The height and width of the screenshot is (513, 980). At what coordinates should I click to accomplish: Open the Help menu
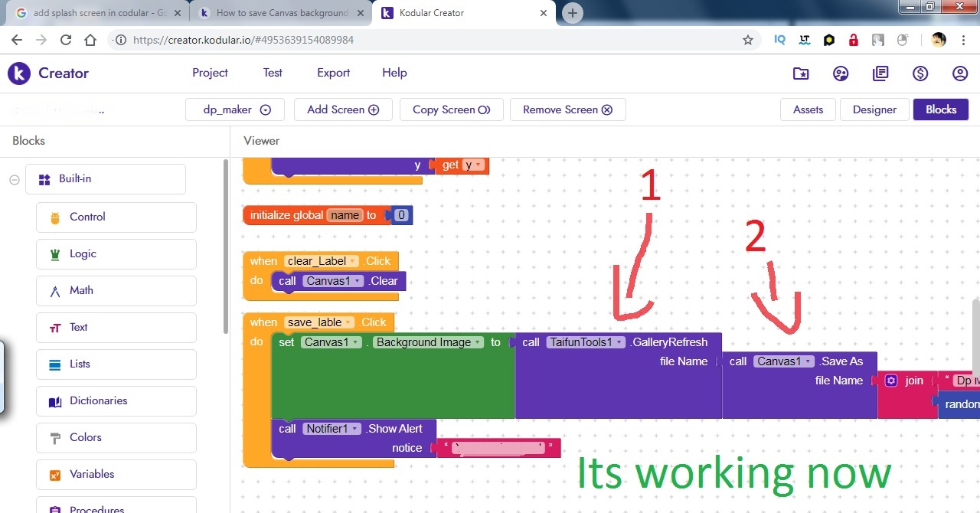tap(394, 73)
